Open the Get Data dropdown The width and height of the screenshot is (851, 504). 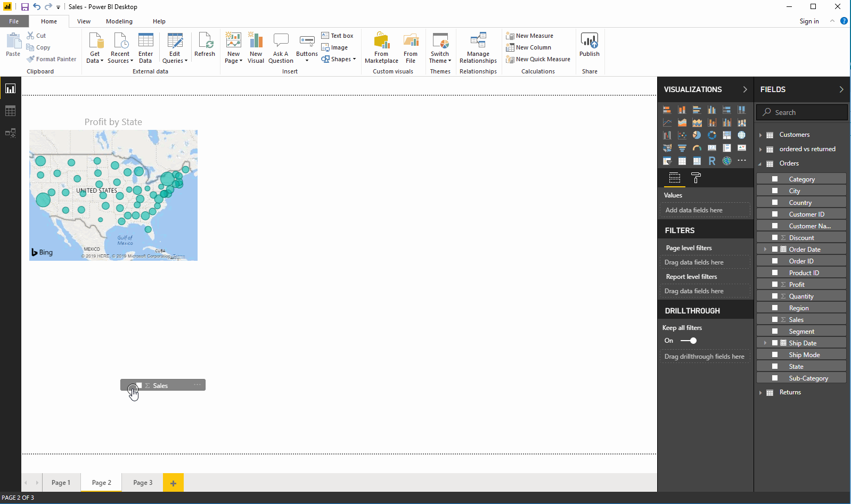(x=95, y=47)
